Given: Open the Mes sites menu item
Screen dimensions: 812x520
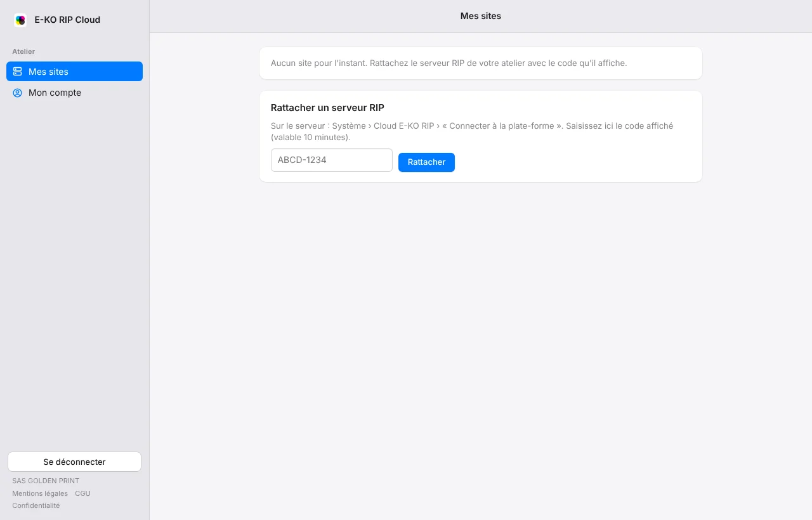Looking at the screenshot, I should (74, 72).
